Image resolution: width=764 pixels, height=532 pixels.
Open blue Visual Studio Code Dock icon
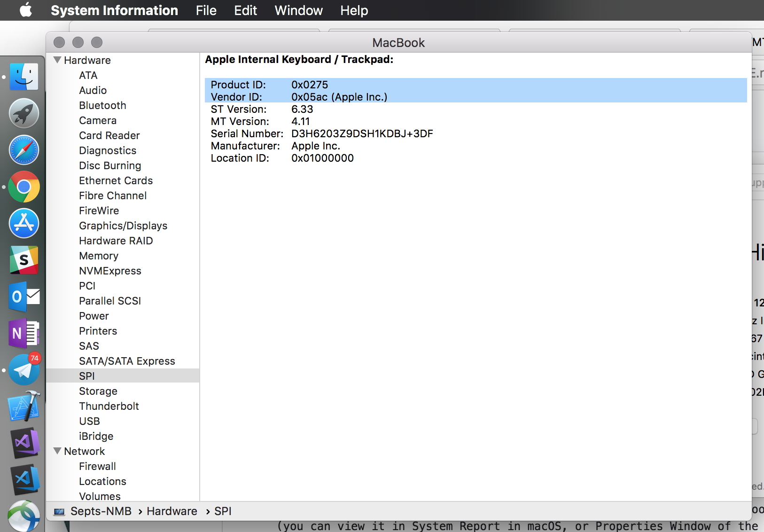pos(25,480)
